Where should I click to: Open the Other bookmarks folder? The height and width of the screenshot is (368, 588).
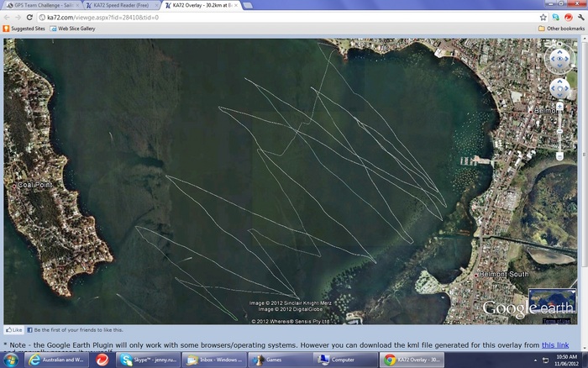(x=560, y=29)
